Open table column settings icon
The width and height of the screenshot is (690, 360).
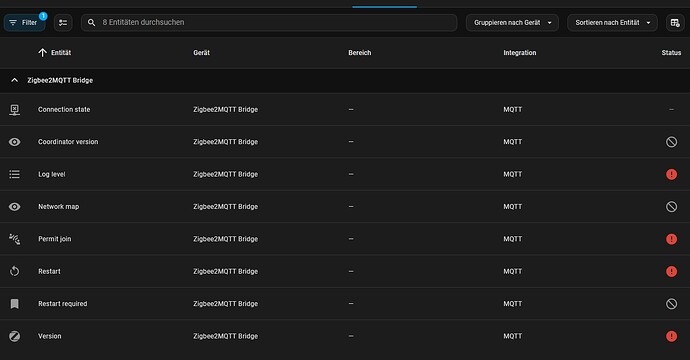tap(675, 22)
